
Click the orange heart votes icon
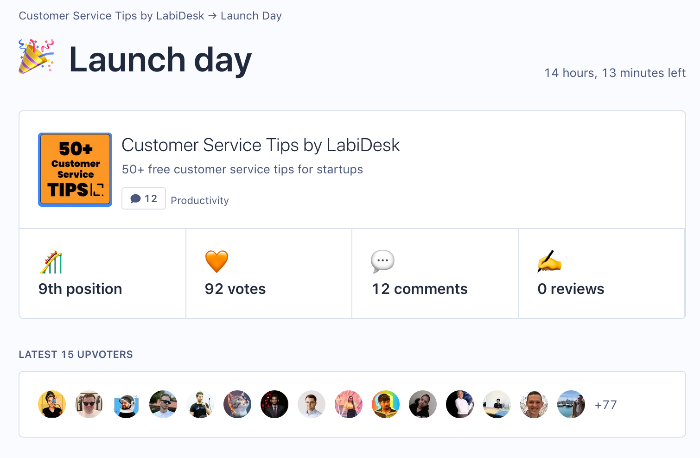tap(217, 262)
